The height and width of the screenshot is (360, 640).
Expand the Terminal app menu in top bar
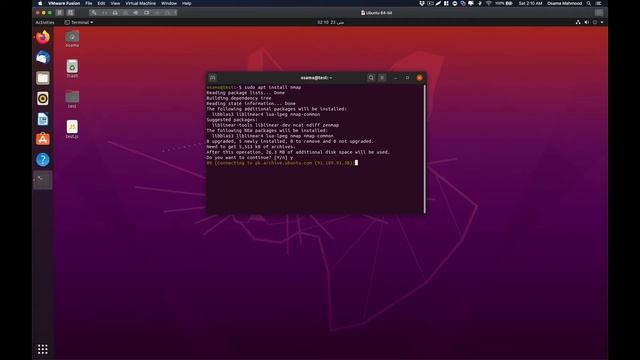click(x=79, y=22)
